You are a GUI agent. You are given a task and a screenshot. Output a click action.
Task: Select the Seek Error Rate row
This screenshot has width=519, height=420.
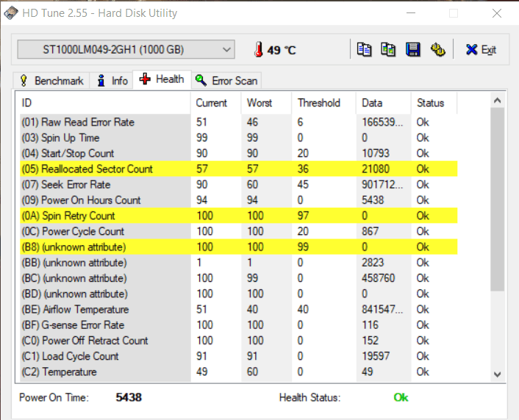click(238, 184)
